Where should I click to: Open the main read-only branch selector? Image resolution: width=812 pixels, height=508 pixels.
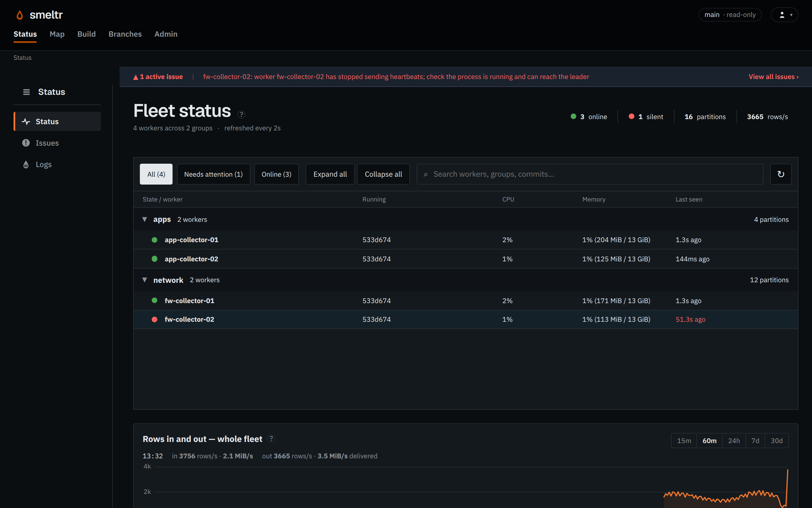coord(730,15)
